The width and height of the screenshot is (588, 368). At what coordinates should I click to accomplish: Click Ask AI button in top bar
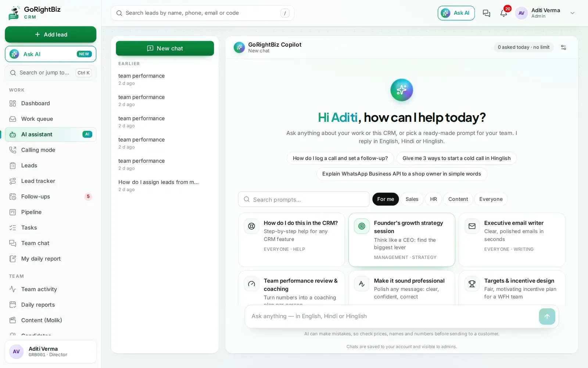coord(456,13)
